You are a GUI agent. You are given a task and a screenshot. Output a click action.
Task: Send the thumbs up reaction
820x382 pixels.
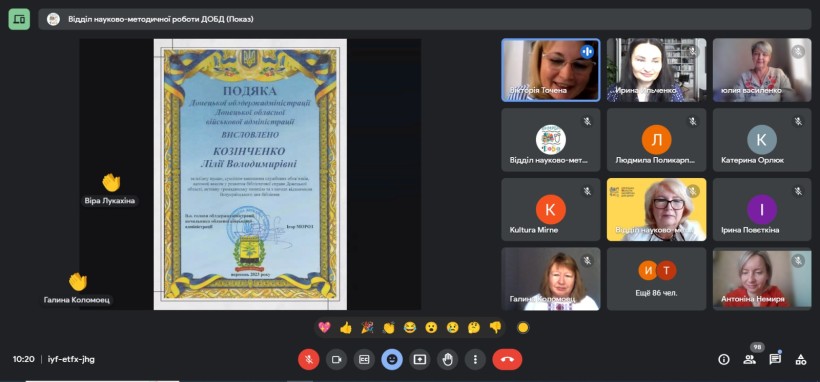[346, 328]
